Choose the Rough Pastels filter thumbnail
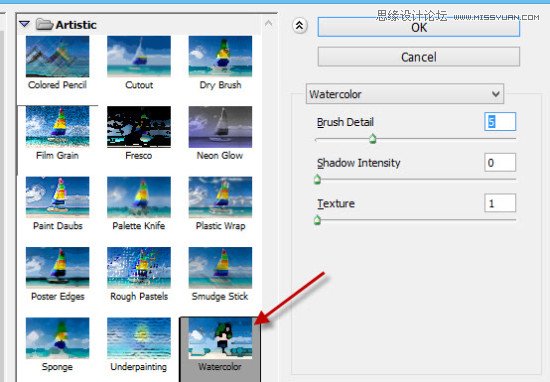Image resolution: width=550 pixels, height=382 pixels. pos(139,268)
